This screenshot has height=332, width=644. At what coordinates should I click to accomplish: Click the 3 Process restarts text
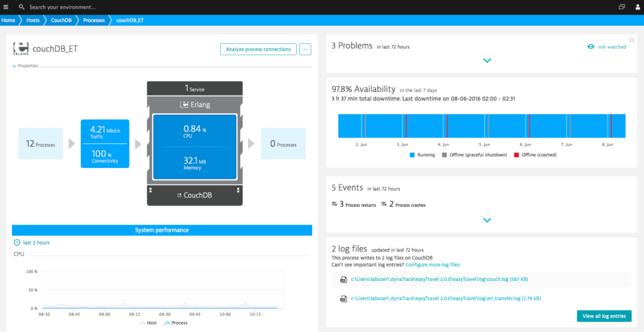point(357,204)
